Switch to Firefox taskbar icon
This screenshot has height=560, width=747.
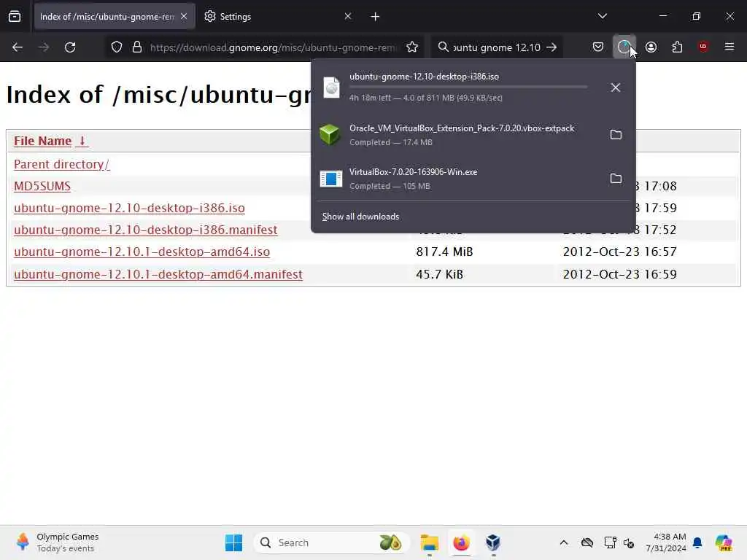pyautogui.click(x=461, y=542)
